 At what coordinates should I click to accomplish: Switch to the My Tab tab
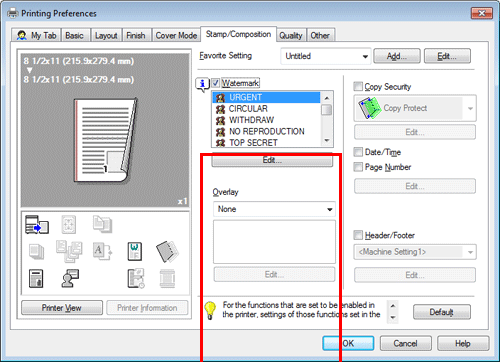(x=36, y=35)
